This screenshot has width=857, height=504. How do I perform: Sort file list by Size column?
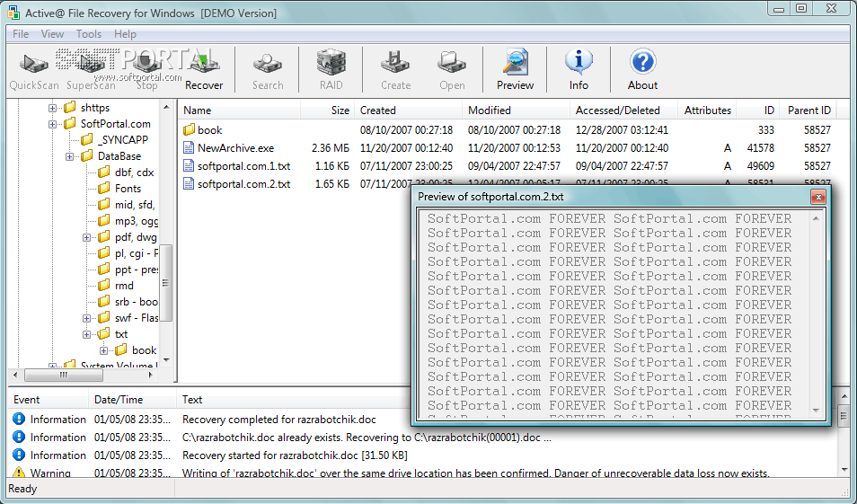point(327,110)
